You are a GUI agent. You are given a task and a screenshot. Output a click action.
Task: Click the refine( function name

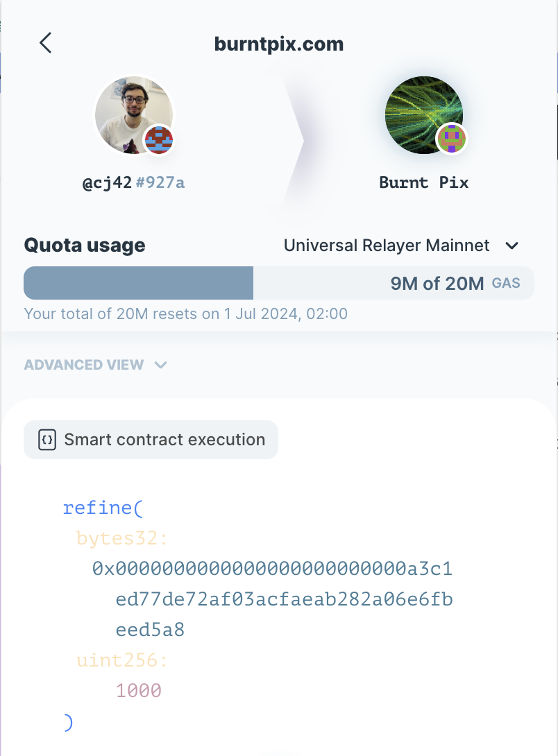click(x=102, y=508)
